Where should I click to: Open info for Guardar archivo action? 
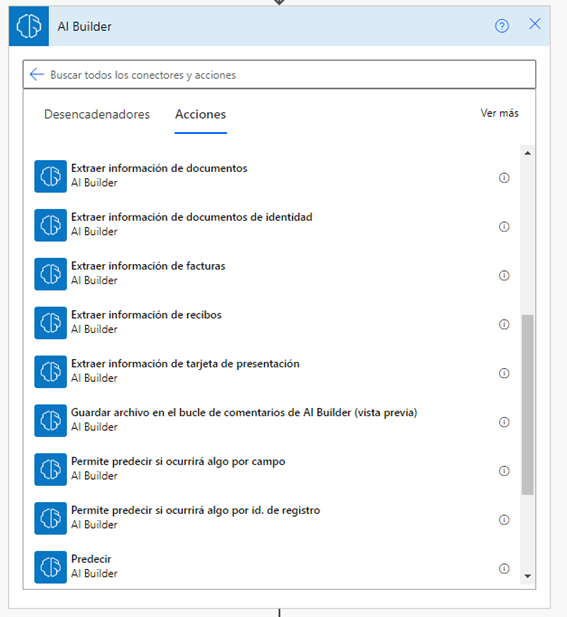click(x=504, y=422)
